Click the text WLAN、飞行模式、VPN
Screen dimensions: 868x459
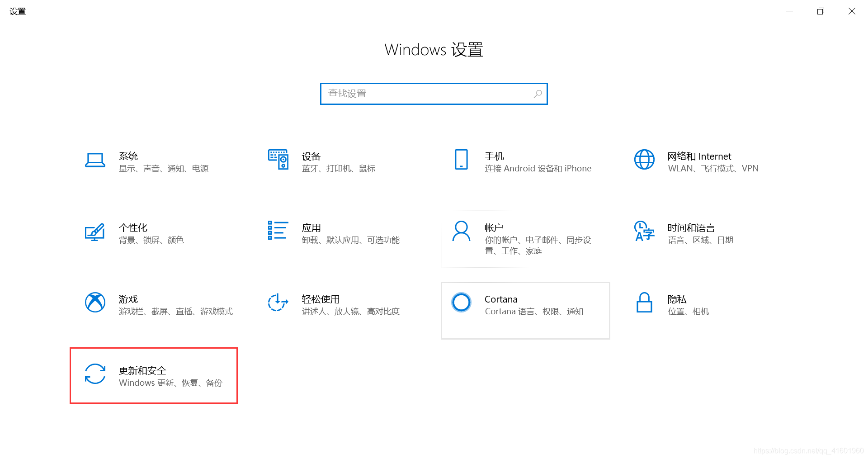point(713,168)
